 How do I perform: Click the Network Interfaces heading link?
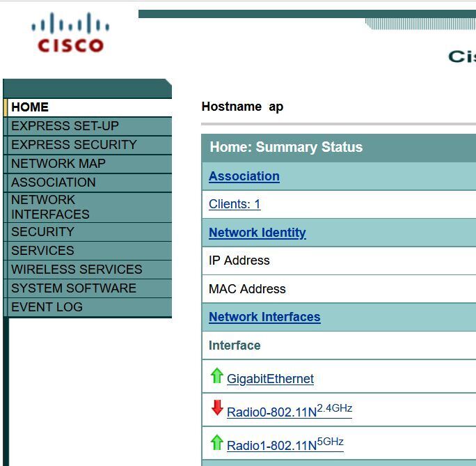(x=264, y=317)
